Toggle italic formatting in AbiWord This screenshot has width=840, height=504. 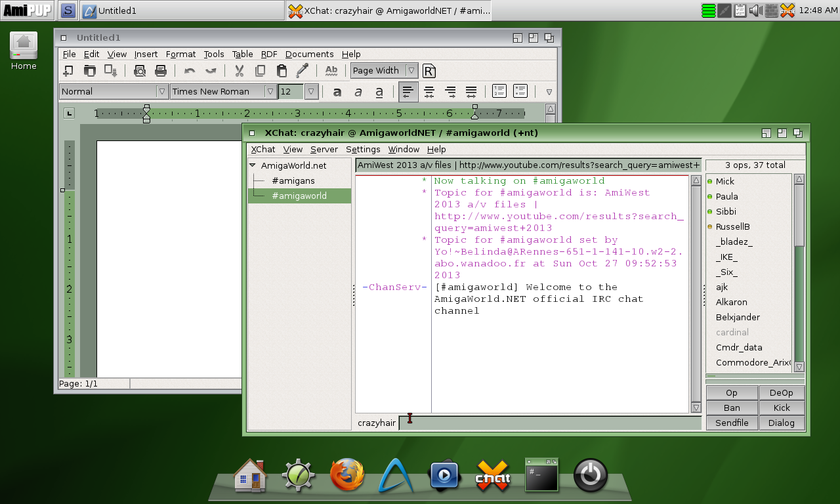358,92
